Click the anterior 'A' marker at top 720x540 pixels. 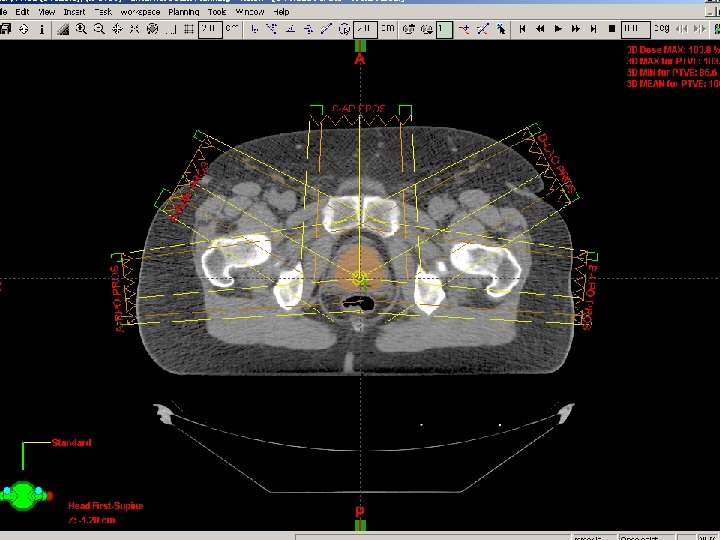tap(360, 59)
